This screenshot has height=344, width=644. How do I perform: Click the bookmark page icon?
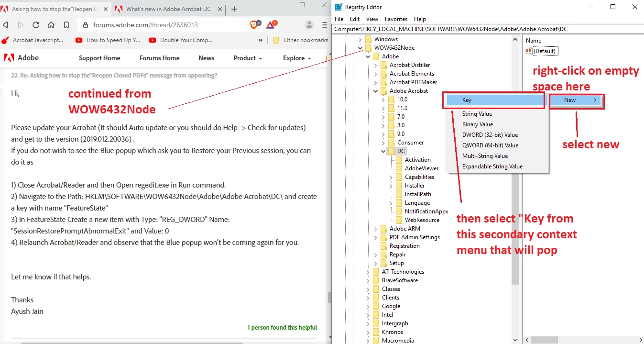(x=66, y=25)
